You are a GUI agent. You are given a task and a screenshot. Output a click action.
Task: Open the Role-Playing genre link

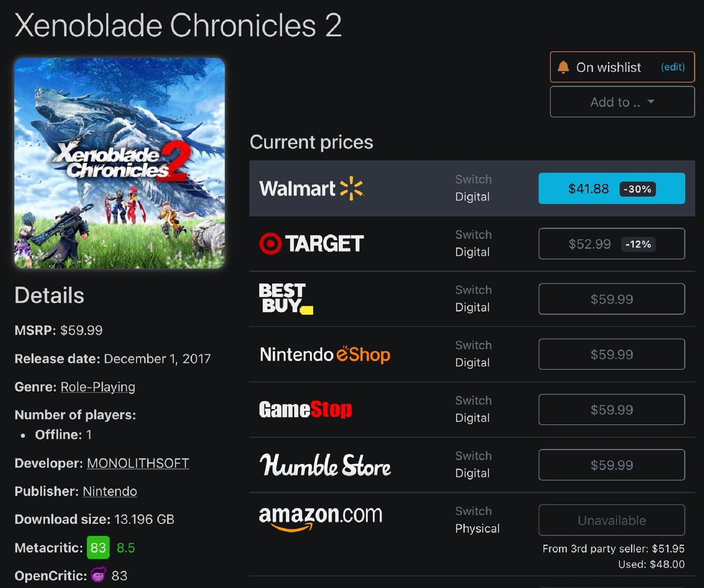[98, 387]
